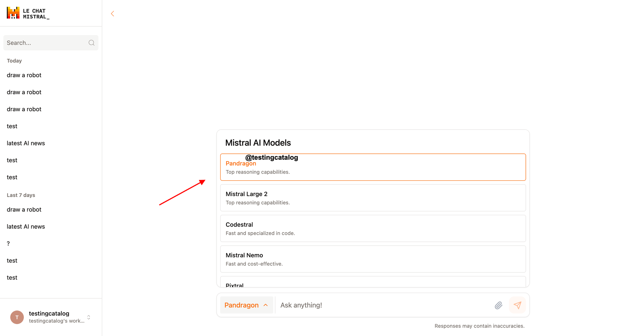
Task: Click the testingcatalog avatar icon
Action: [x=17, y=317]
